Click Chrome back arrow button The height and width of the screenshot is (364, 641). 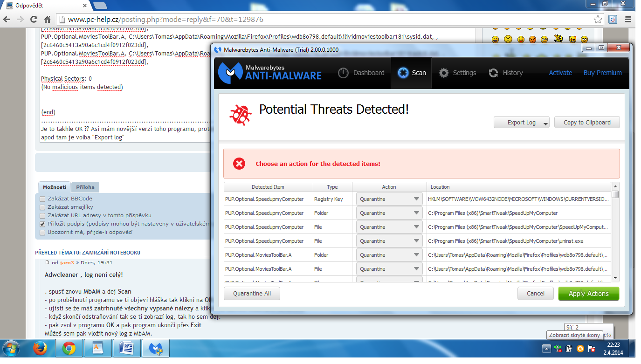coord(7,20)
